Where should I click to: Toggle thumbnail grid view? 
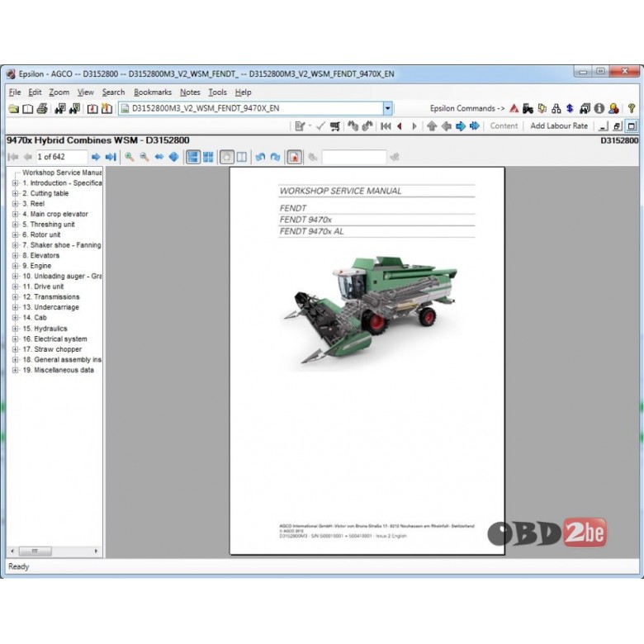point(208,157)
